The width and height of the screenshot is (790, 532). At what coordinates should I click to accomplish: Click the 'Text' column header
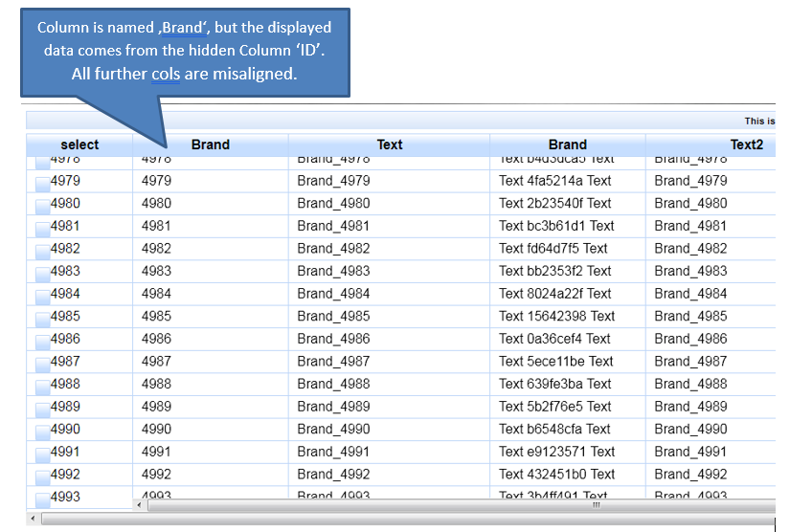point(390,144)
